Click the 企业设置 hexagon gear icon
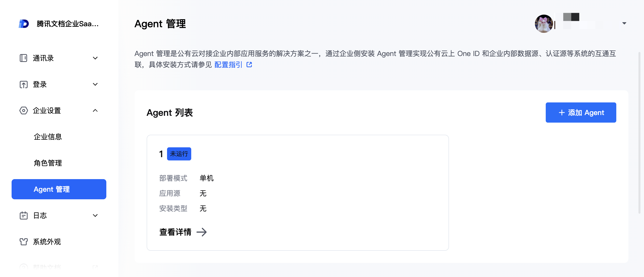This screenshot has width=644, height=277. (23, 110)
